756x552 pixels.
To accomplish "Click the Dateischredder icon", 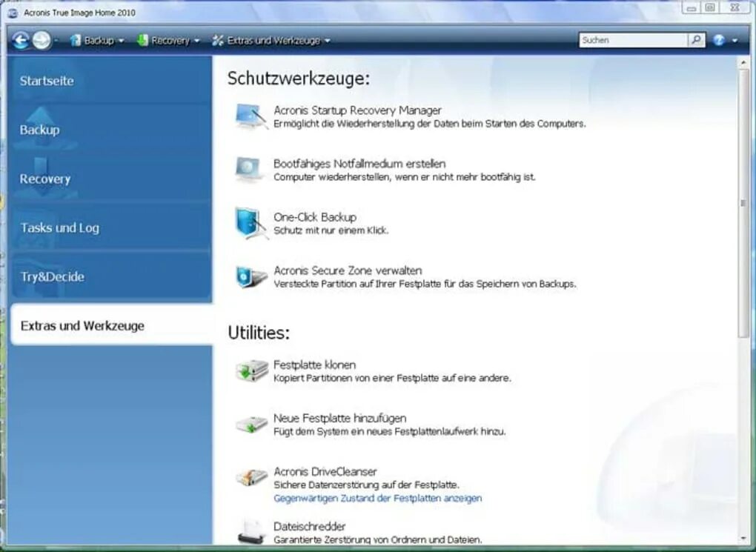I will point(252,532).
